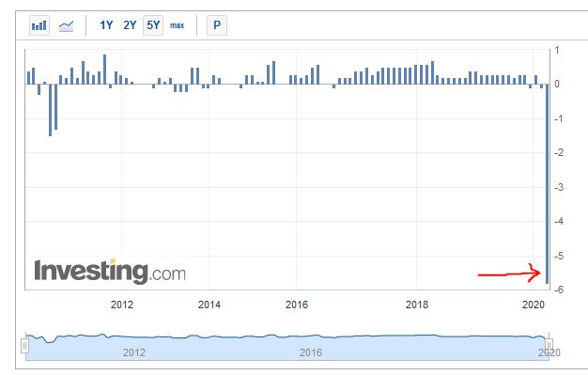Viewport: 588px width, 375px height.
Task: Click the P button
Action: (217, 25)
